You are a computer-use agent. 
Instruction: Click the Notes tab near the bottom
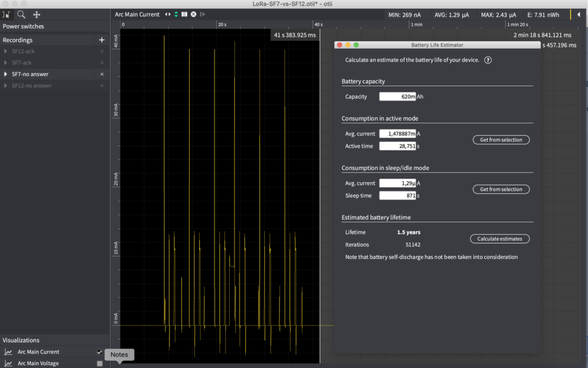[119, 355]
